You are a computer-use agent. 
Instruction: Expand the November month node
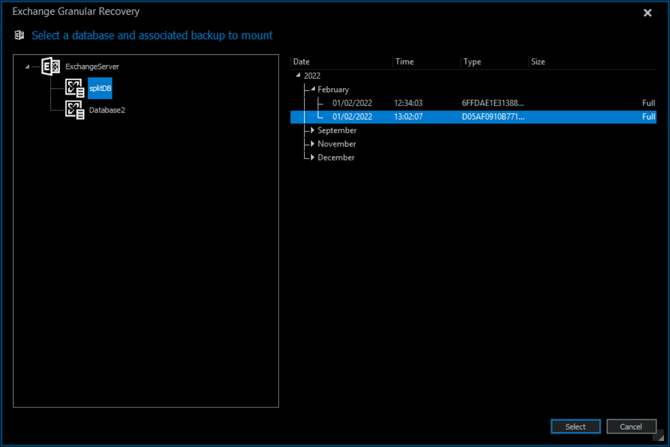pos(312,144)
